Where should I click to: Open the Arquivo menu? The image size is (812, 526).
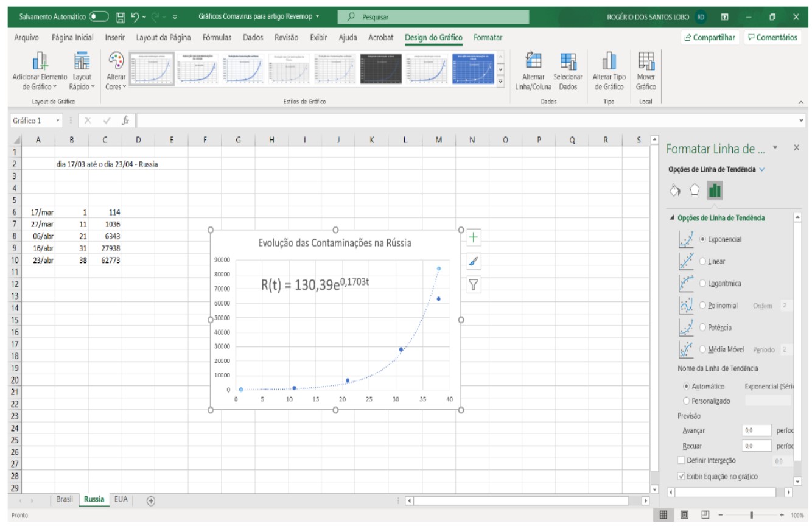(27, 38)
